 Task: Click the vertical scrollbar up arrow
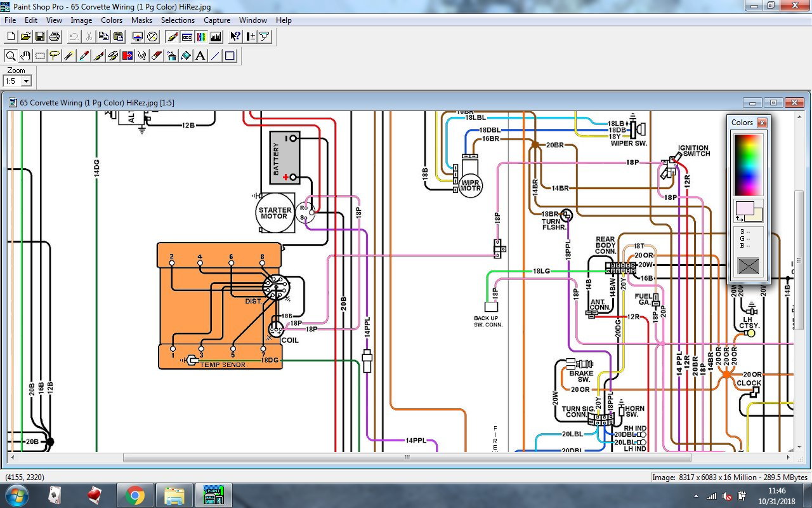point(799,116)
